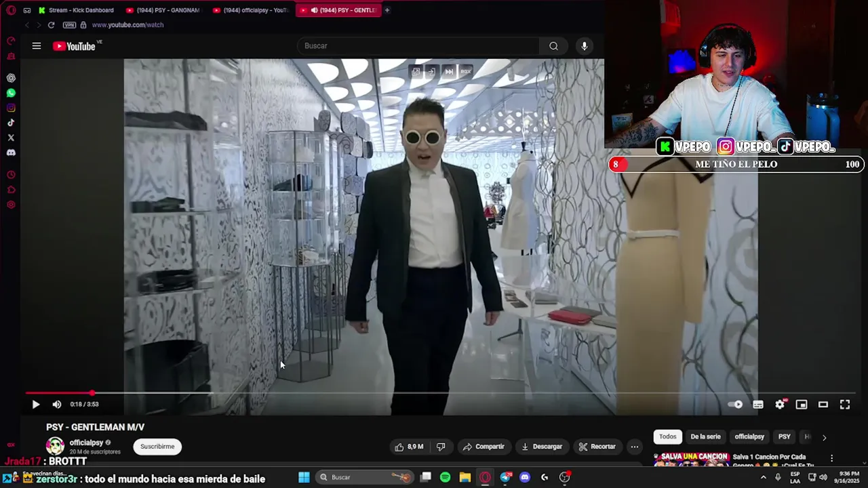Mute the video volume speaker
868x488 pixels.
(x=57, y=405)
